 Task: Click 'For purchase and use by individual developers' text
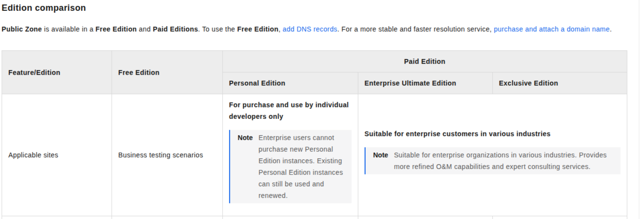tap(288, 111)
